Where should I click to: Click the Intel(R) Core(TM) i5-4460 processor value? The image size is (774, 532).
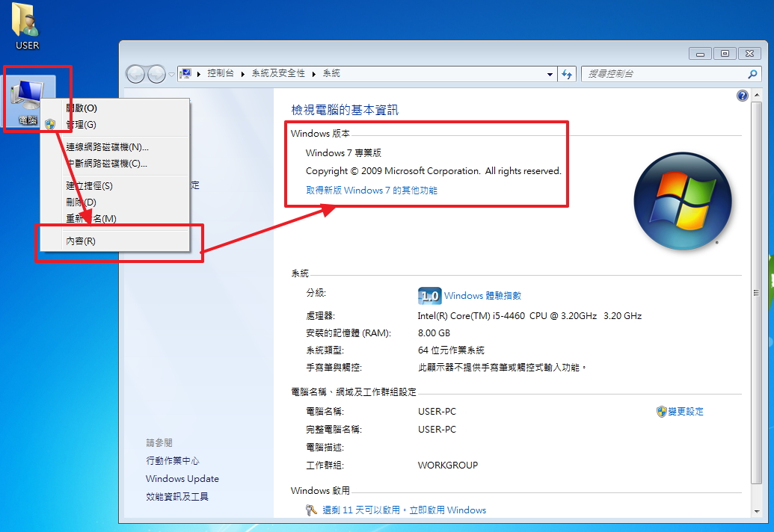(x=529, y=315)
